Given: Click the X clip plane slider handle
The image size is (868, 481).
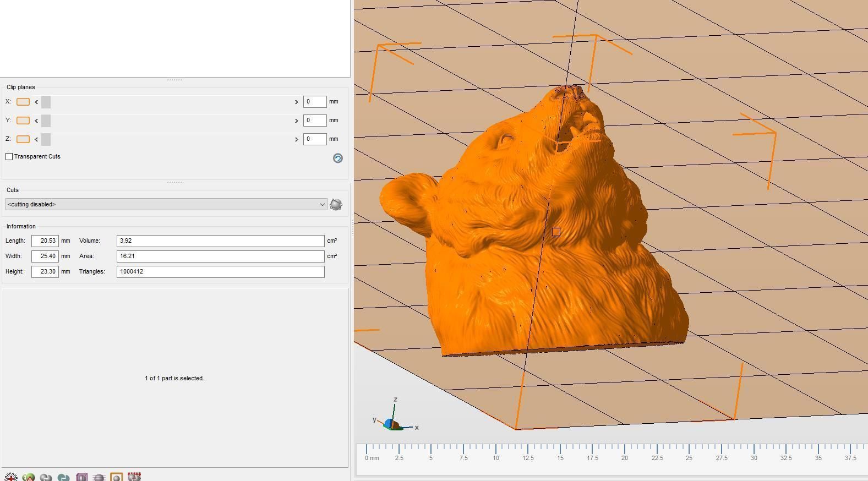Looking at the screenshot, I should [46, 102].
